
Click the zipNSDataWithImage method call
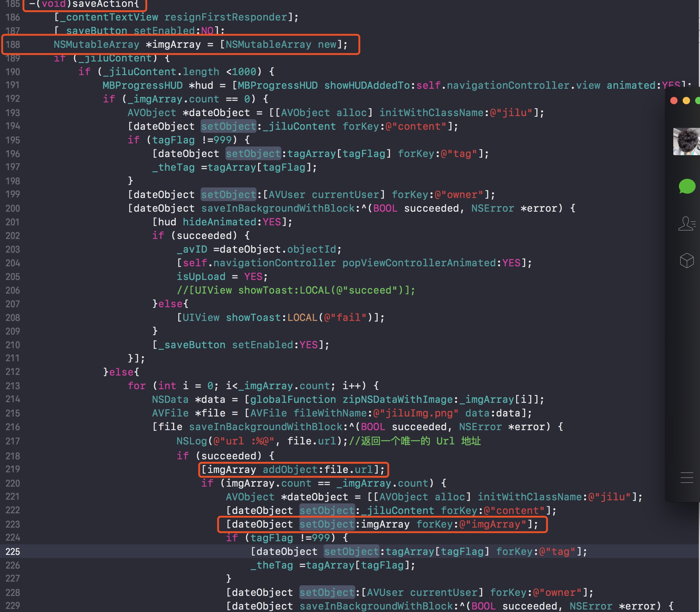coord(398,400)
